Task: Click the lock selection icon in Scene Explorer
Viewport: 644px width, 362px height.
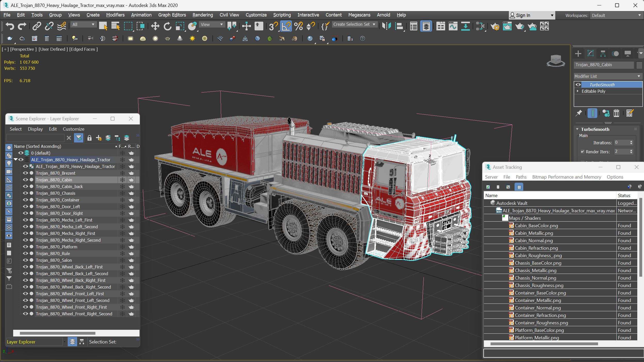Action: point(89,138)
